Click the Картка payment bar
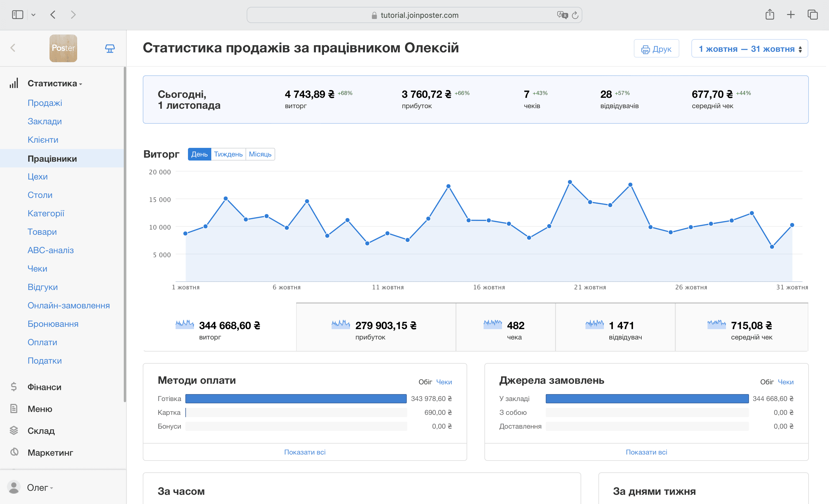Image resolution: width=829 pixels, height=504 pixels. [296, 413]
